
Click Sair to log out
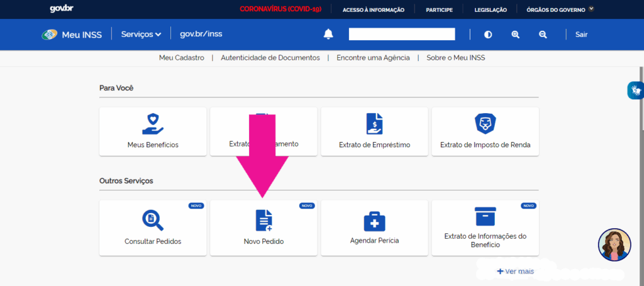pyautogui.click(x=581, y=35)
